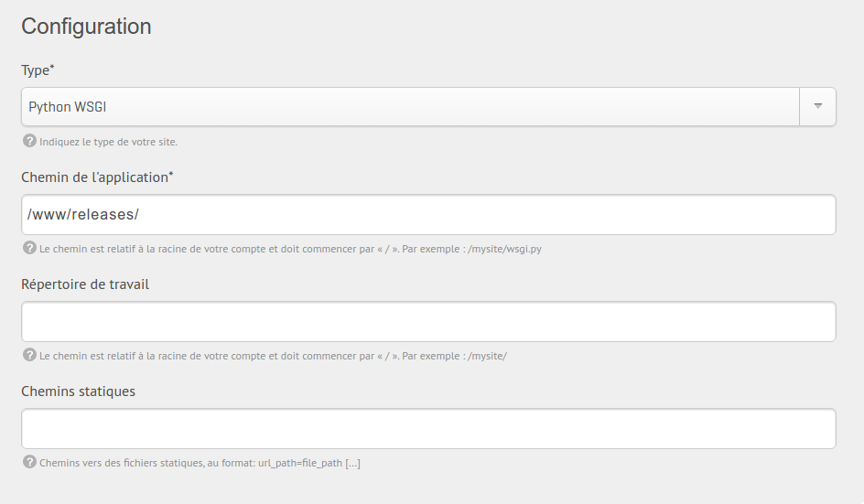Focus the Chemin de l'application input field
Image resolution: width=864 pixels, height=504 pixels.
pos(428,214)
